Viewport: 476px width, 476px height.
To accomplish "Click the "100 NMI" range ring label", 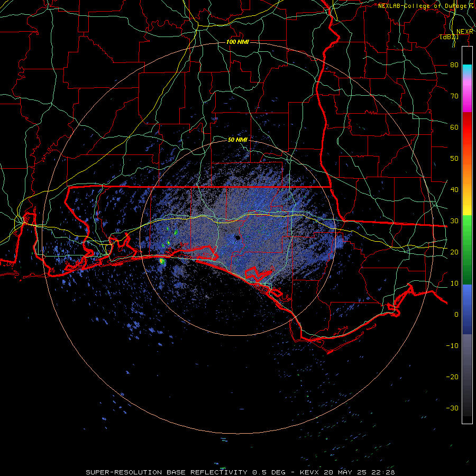I will tap(237, 42).
